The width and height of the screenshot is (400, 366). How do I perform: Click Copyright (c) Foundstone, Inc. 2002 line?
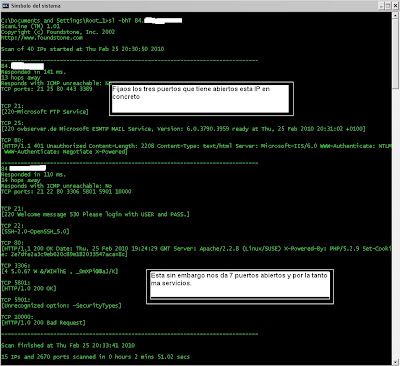coord(58,32)
